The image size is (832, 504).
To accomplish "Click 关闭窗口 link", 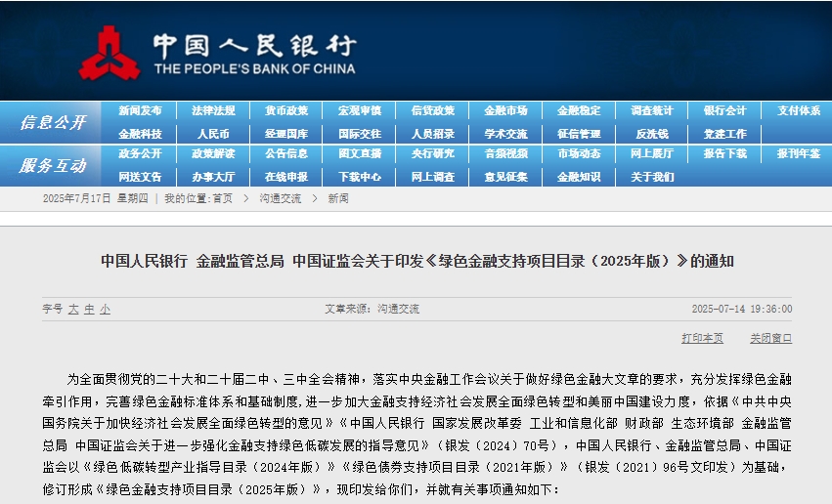I will [x=770, y=338].
